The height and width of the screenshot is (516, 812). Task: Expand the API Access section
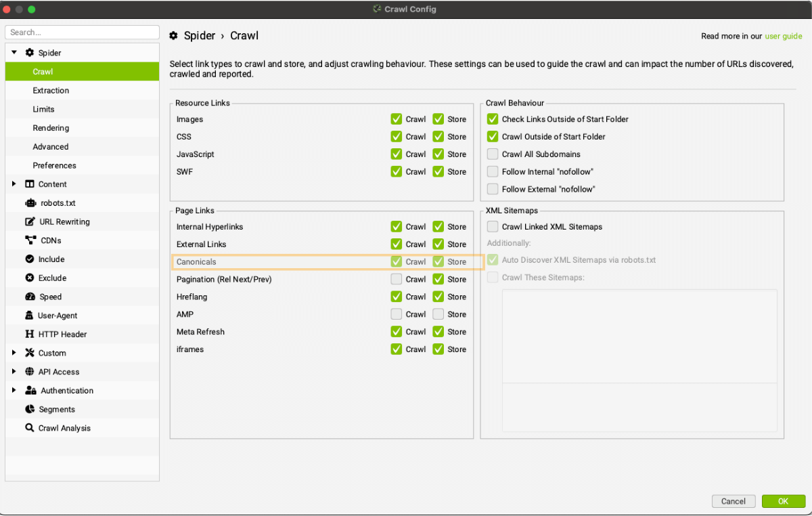(x=13, y=371)
